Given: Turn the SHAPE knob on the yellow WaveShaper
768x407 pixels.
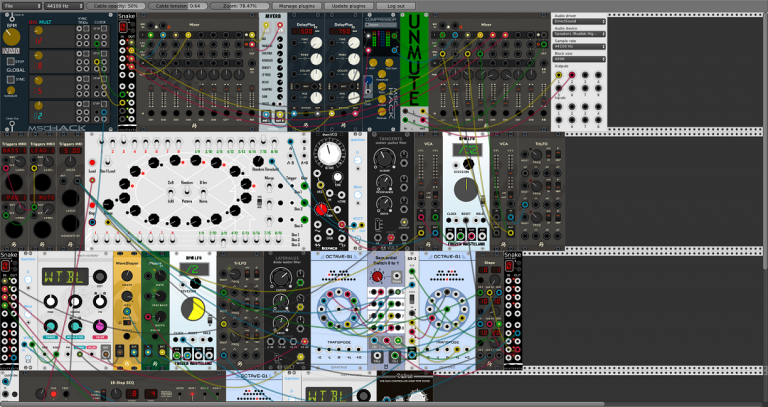Looking at the screenshot, I should click(127, 278).
